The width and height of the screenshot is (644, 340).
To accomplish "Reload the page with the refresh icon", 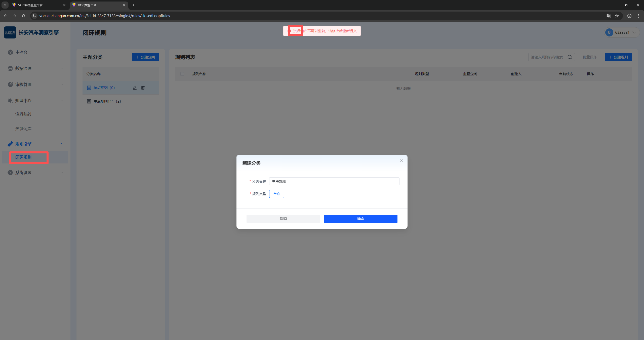I will (x=24, y=16).
